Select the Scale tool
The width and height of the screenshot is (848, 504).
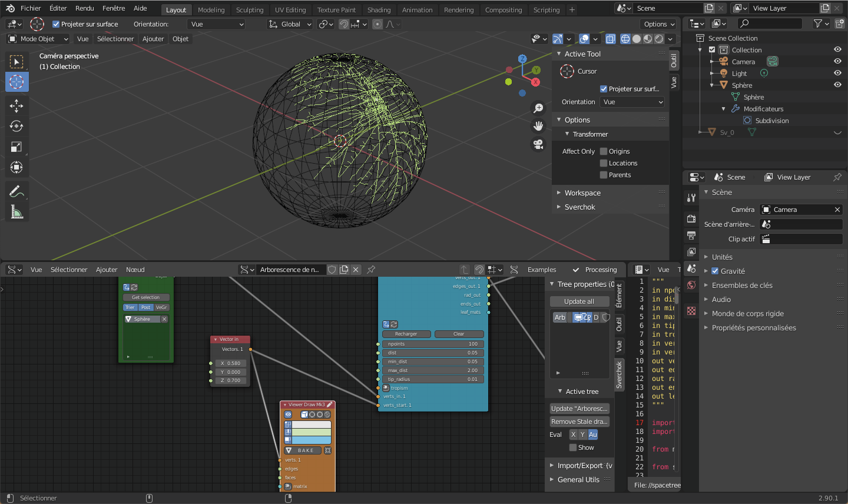coord(16,147)
